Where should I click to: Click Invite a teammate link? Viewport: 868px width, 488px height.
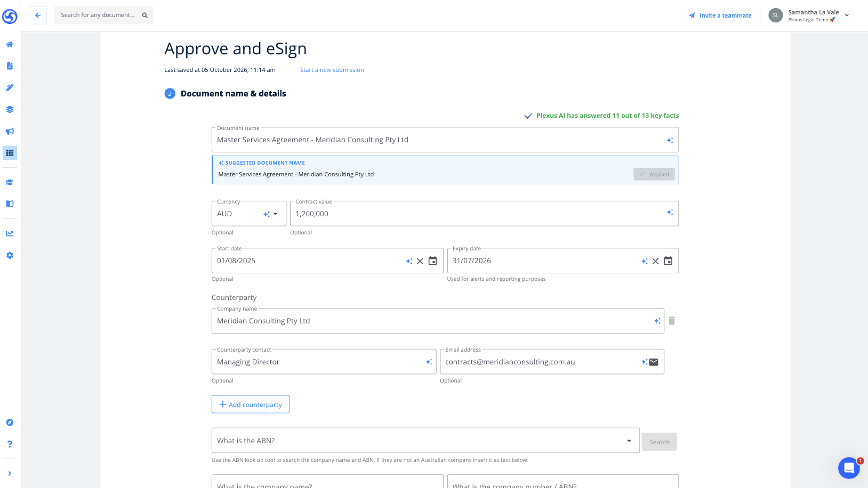tap(720, 15)
